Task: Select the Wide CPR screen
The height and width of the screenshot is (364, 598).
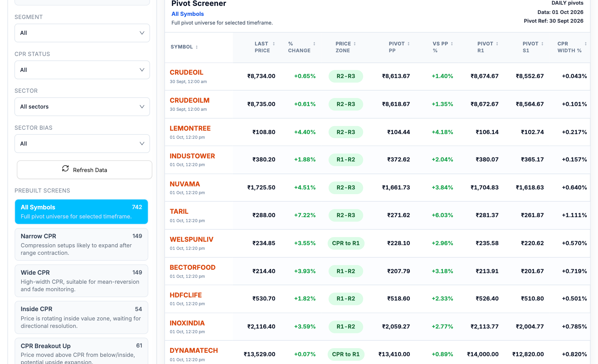Action: (81, 281)
